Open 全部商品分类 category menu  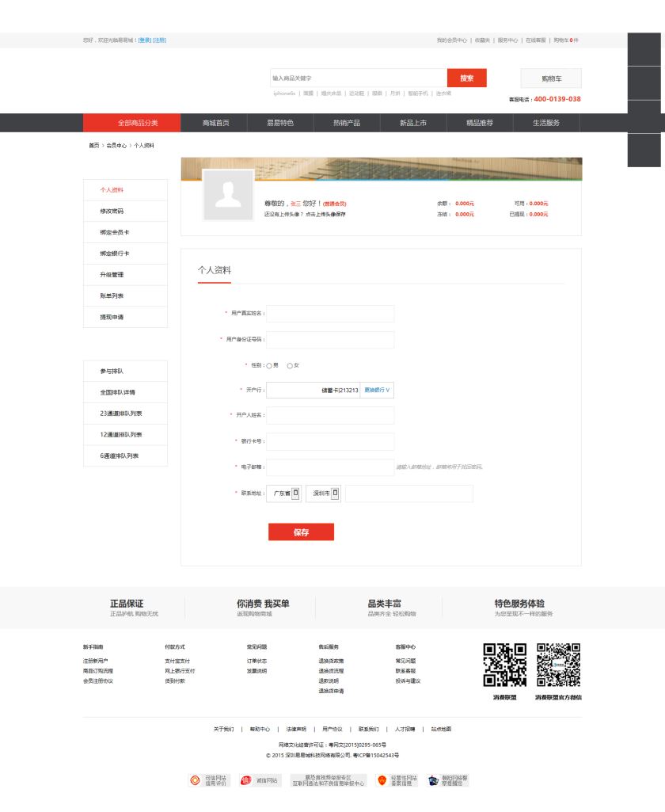click(132, 123)
